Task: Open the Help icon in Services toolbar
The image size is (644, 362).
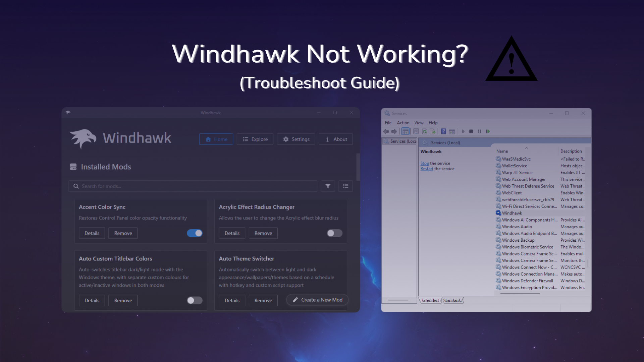Action: pos(443,131)
